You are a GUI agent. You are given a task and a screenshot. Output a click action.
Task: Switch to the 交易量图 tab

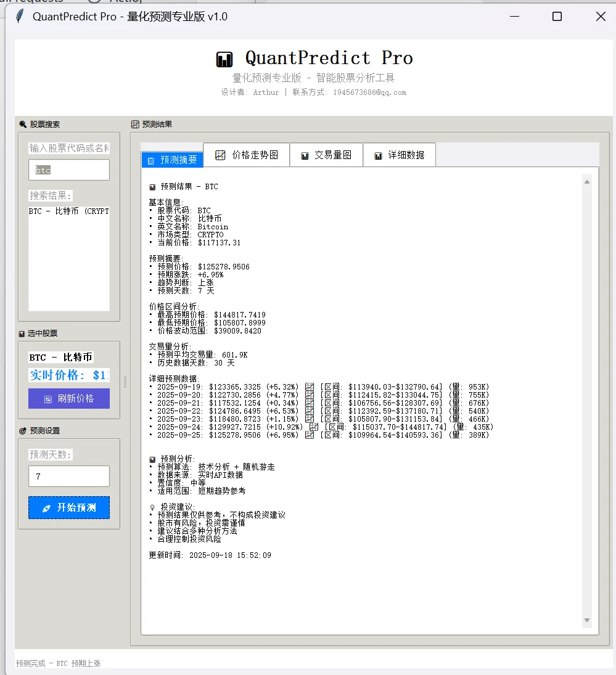tap(326, 155)
